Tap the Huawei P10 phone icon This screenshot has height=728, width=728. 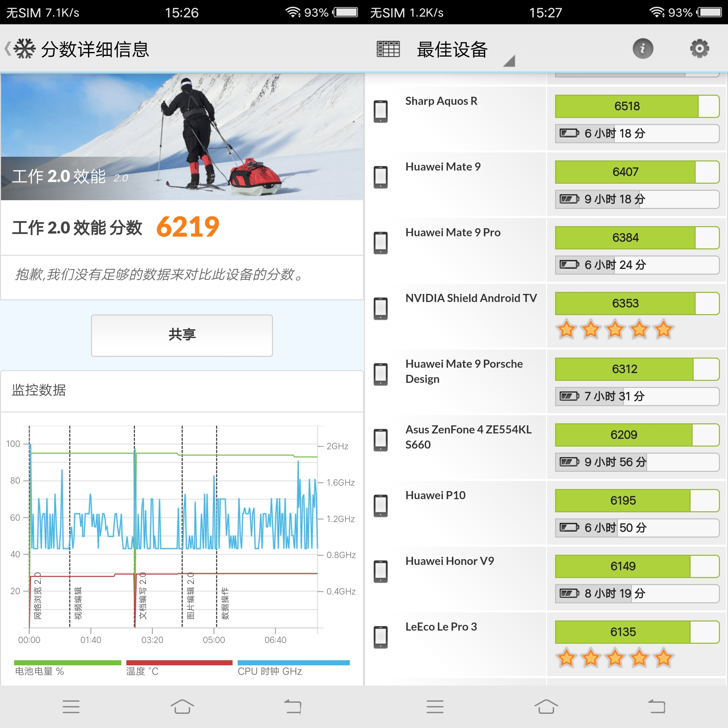click(381, 506)
